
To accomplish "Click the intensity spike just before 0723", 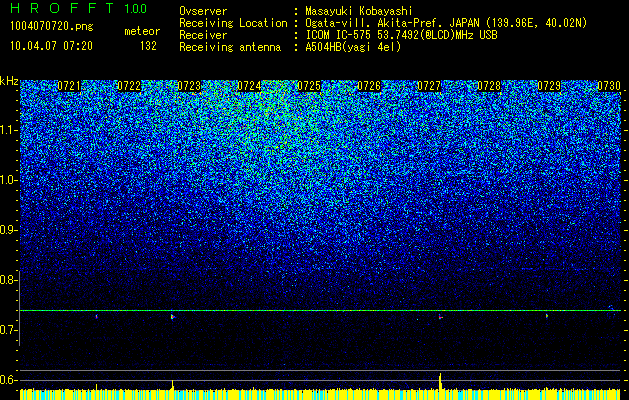I will (172, 384).
